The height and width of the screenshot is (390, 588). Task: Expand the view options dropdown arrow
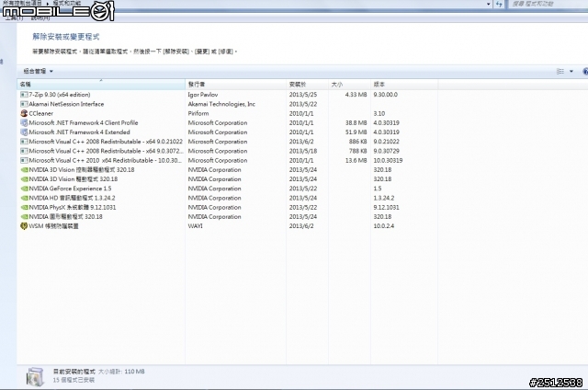[x=571, y=72]
